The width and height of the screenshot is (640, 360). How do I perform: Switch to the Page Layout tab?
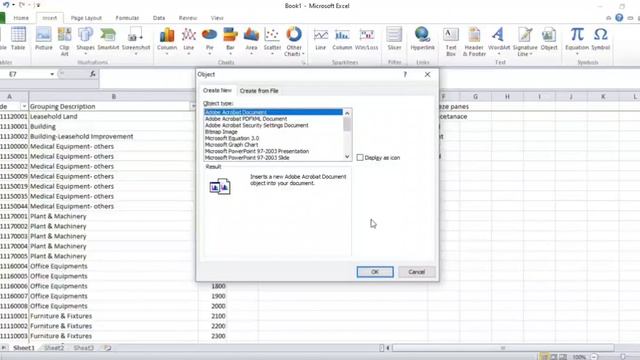[x=86, y=18]
